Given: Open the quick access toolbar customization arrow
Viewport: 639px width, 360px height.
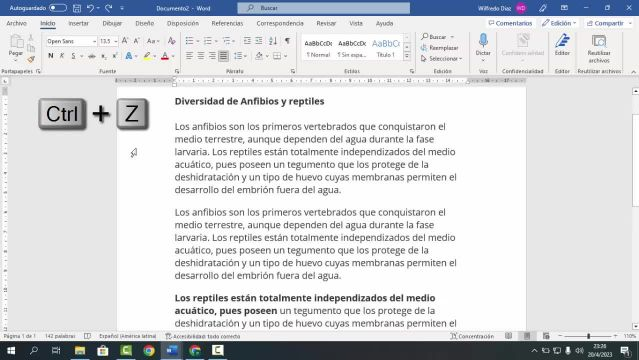Looking at the screenshot, I should [x=122, y=8].
